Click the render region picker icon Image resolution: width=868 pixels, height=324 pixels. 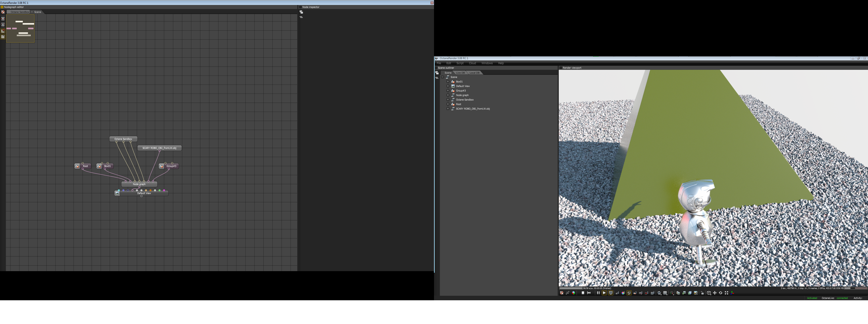tap(646, 293)
